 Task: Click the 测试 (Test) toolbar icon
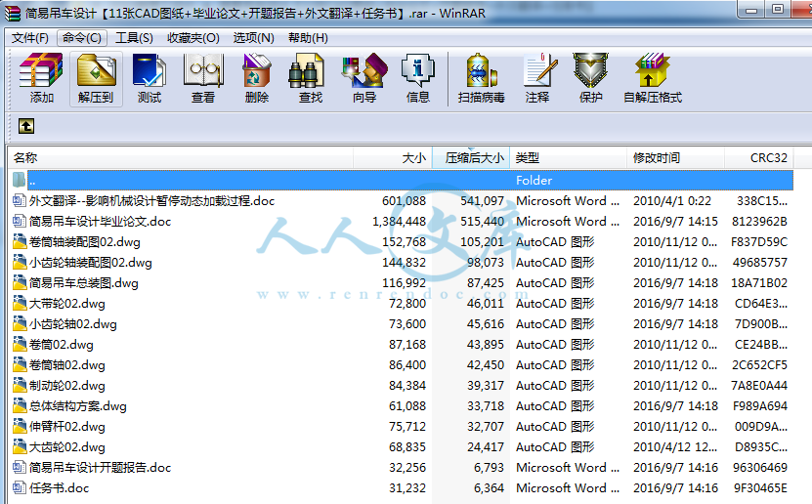tap(150, 79)
